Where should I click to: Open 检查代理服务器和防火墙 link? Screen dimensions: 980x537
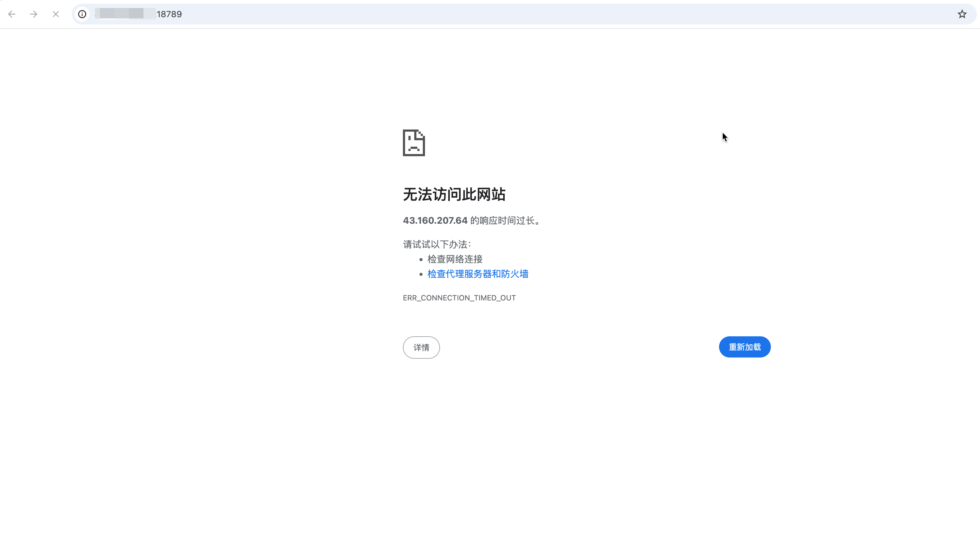pyautogui.click(x=477, y=274)
